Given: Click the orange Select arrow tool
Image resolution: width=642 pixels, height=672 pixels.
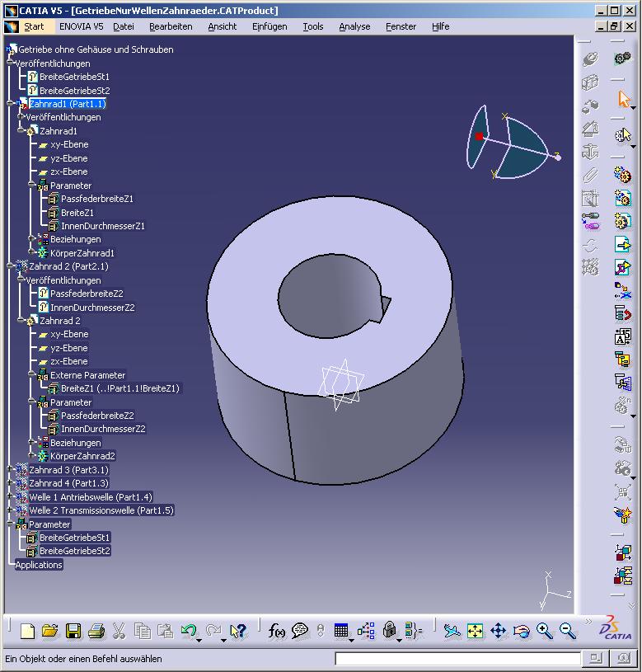Looking at the screenshot, I should pyautogui.click(x=624, y=99).
